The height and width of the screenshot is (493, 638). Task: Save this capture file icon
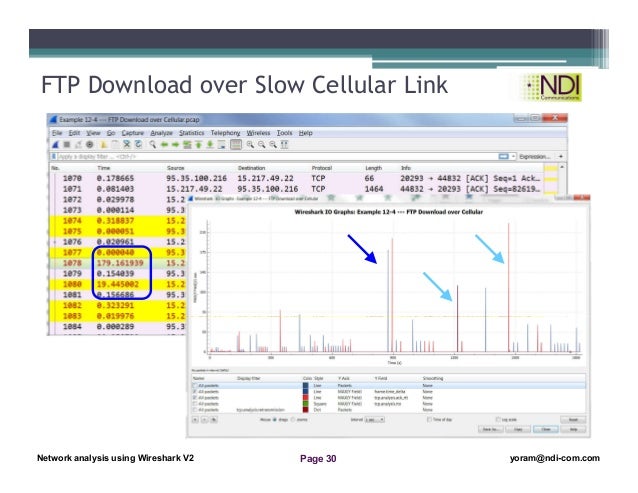click(x=116, y=144)
